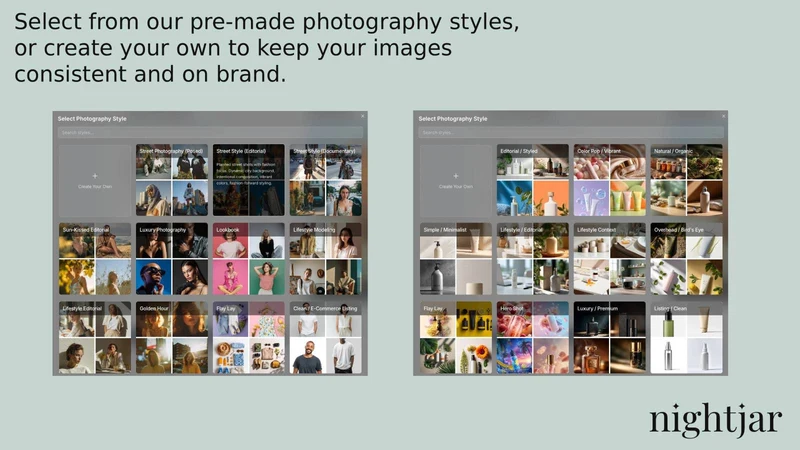Close the fashion photography style dialog
The width and height of the screenshot is (800, 450).
pyautogui.click(x=363, y=116)
